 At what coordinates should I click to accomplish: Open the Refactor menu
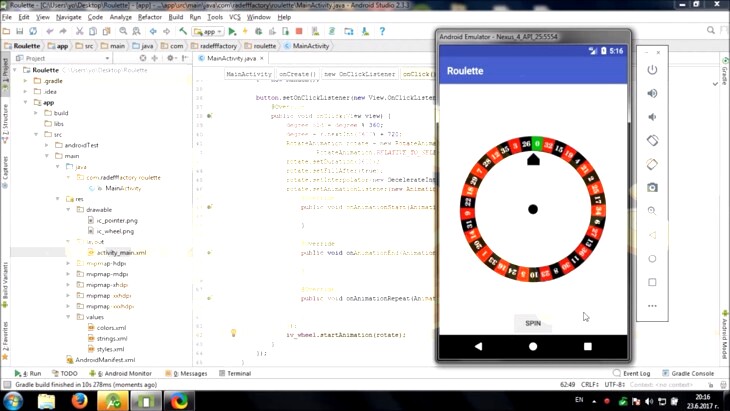tap(149, 17)
